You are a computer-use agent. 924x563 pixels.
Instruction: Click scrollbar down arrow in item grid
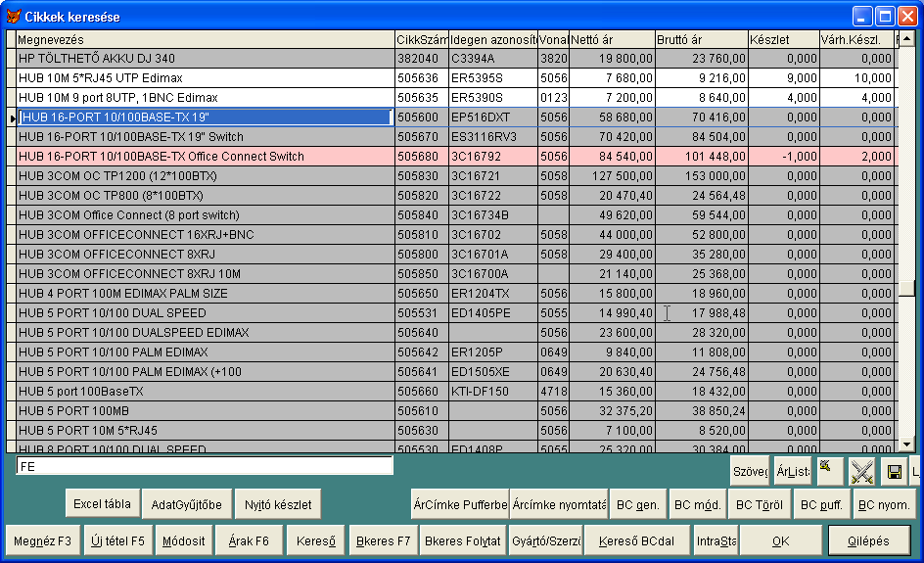[x=907, y=445]
